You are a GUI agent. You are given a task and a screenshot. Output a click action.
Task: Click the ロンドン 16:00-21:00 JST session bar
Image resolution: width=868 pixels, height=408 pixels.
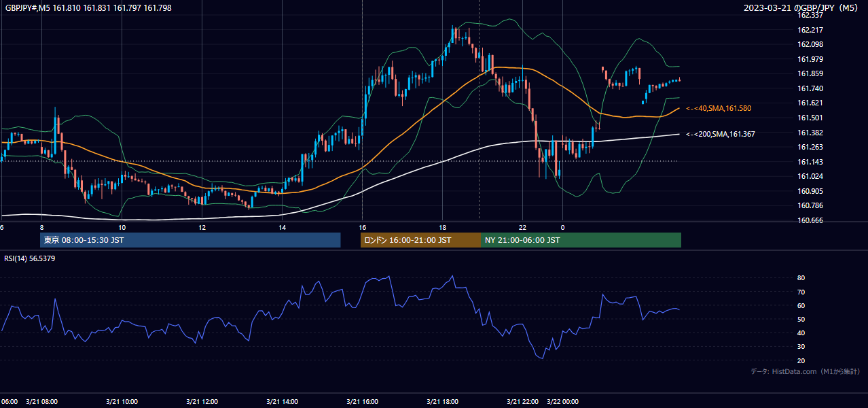420,240
